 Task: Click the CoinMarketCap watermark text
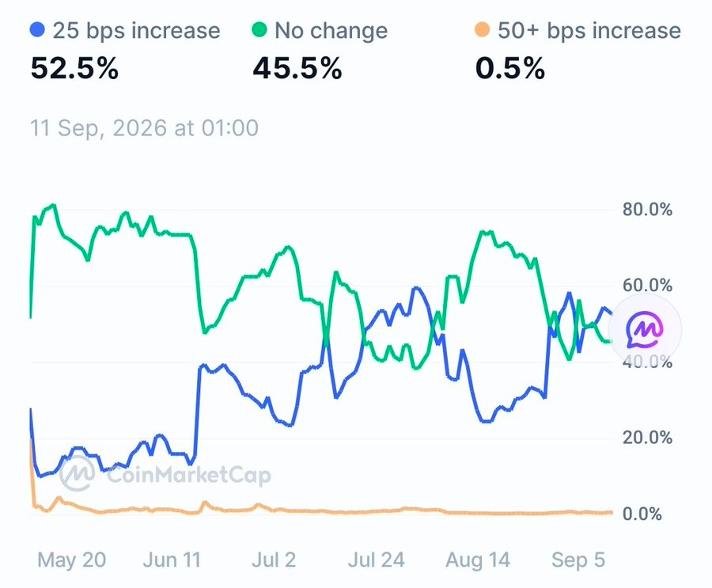(189, 475)
